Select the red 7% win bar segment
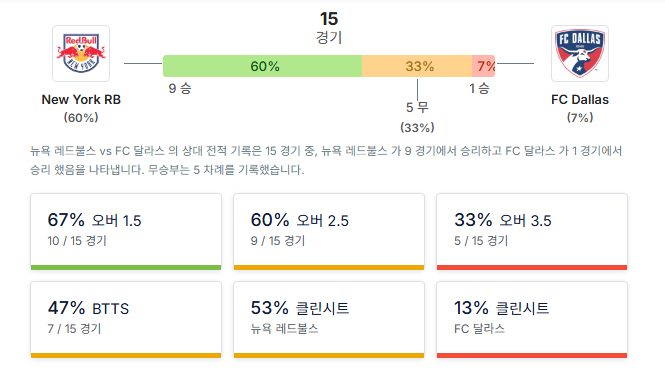The width and height of the screenshot is (665, 372). click(483, 66)
